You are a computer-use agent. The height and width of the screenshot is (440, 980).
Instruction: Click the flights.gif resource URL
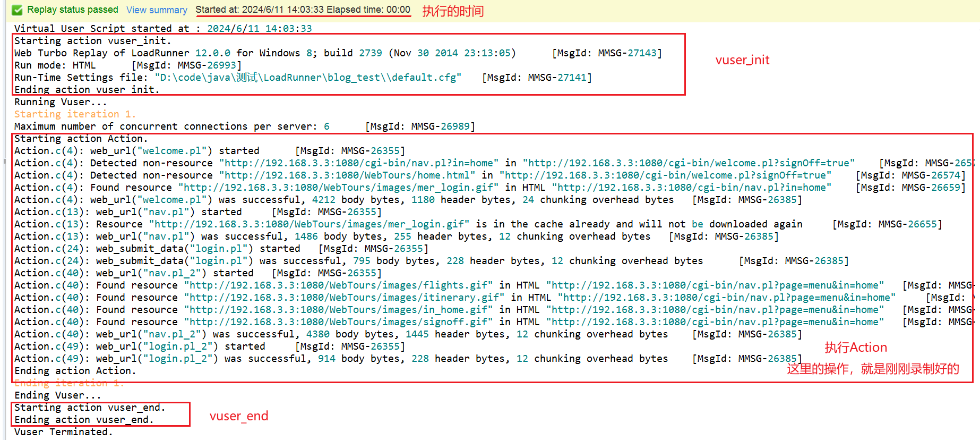pos(339,285)
